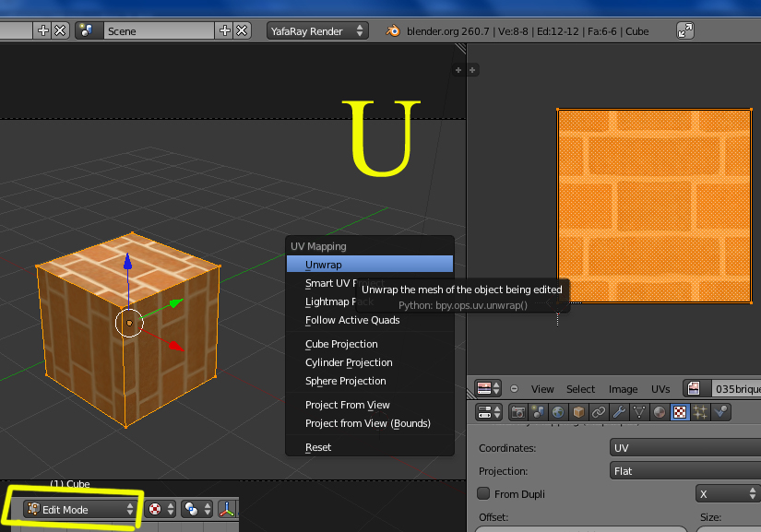Screen dimensions: 761x532
Task: Open the UV editor View menu
Action: 542,389
